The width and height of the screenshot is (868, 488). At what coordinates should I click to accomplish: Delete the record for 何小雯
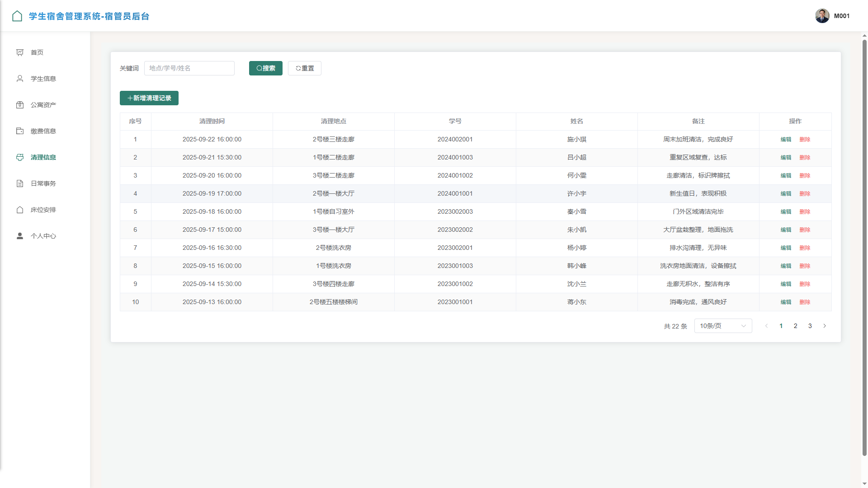click(x=805, y=176)
